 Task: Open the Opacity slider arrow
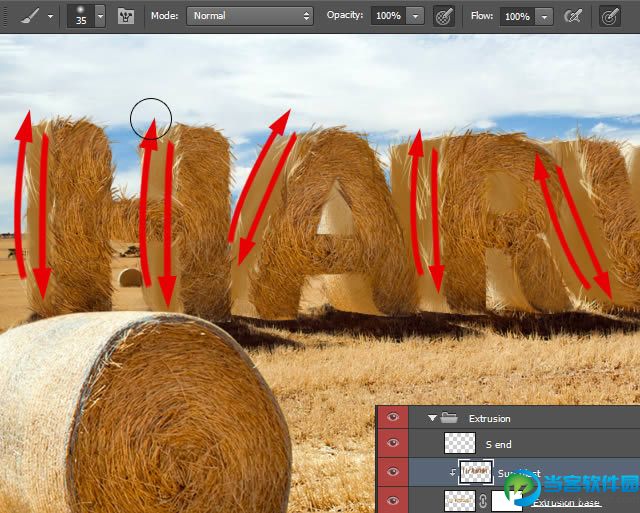click(416, 16)
